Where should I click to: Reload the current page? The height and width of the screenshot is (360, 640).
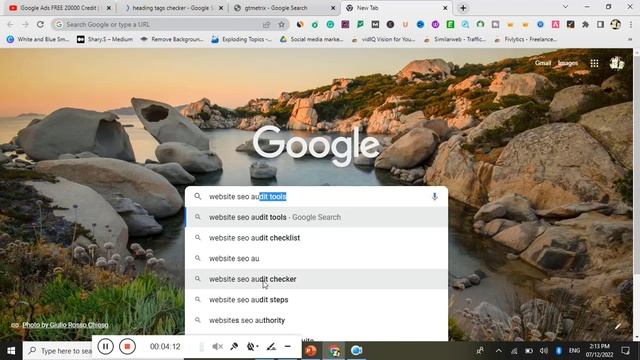(40, 24)
